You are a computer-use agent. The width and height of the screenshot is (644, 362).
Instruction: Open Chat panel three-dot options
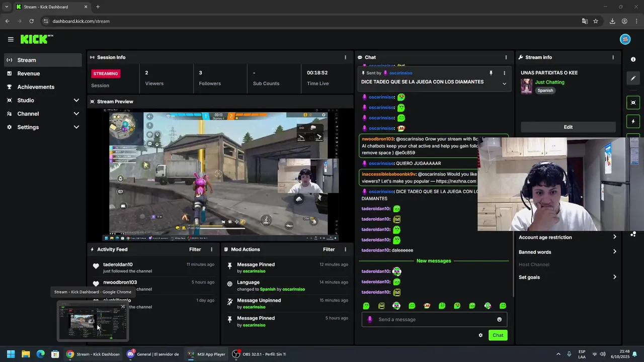click(x=506, y=57)
